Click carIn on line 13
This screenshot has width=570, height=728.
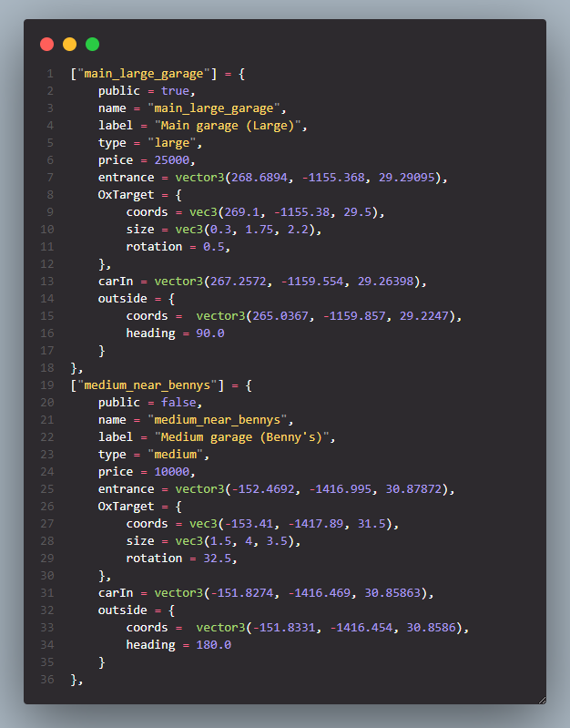point(116,282)
